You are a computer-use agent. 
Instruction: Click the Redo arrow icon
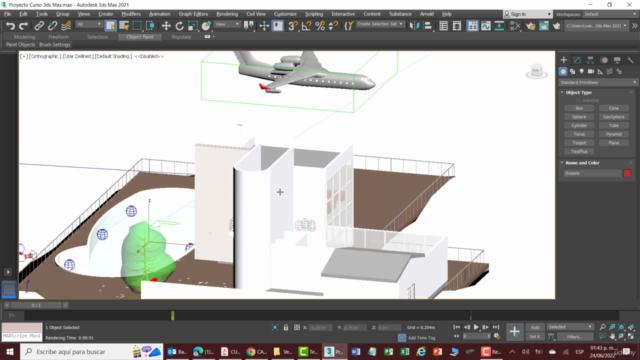click(x=24, y=26)
